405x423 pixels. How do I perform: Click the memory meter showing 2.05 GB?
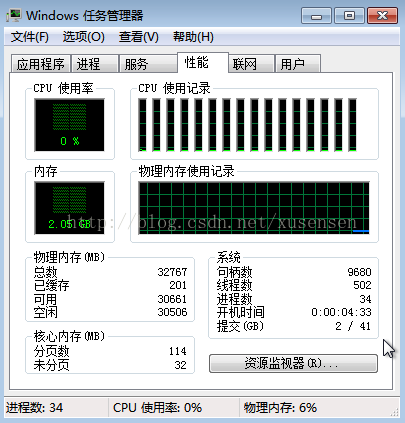pyautogui.click(x=69, y=208)
